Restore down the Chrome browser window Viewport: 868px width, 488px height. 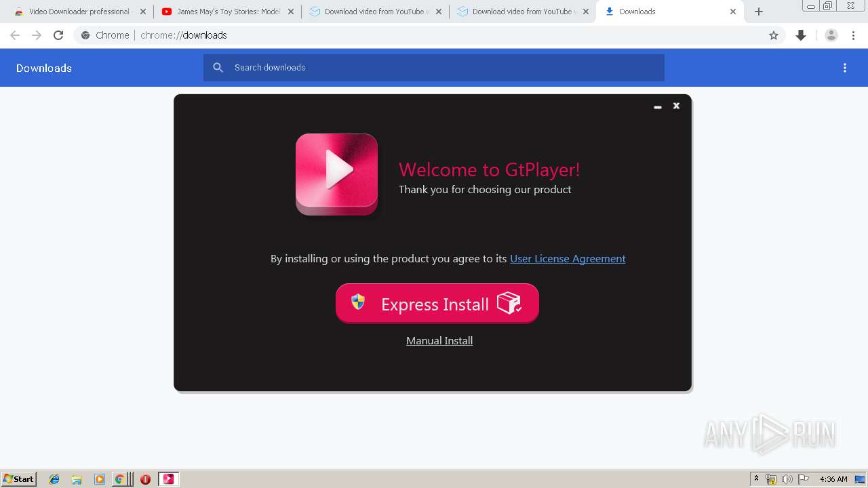[x=828, y=6]
